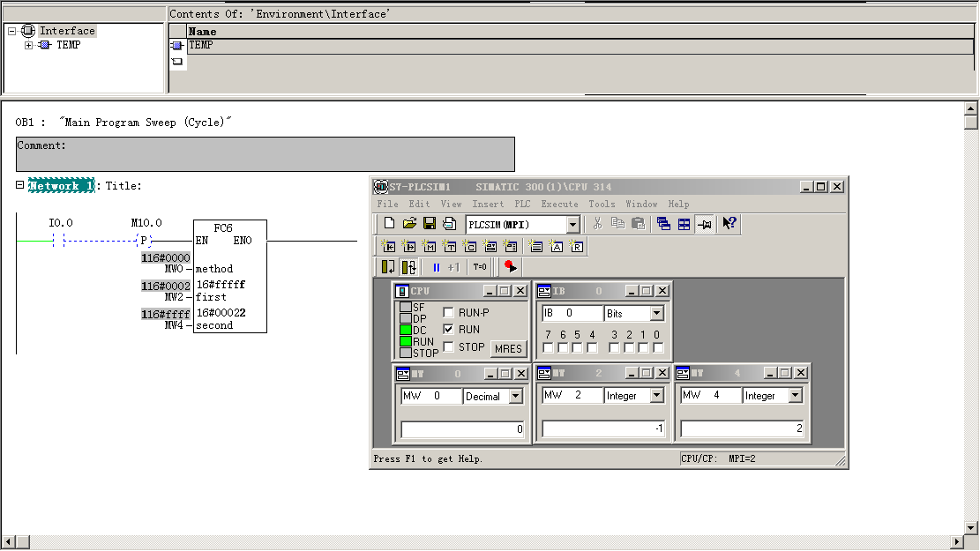Insert an Output Variable subwindow
This screenshot has height=551, width=980.
pyautogui.click(x=408, y=246)
